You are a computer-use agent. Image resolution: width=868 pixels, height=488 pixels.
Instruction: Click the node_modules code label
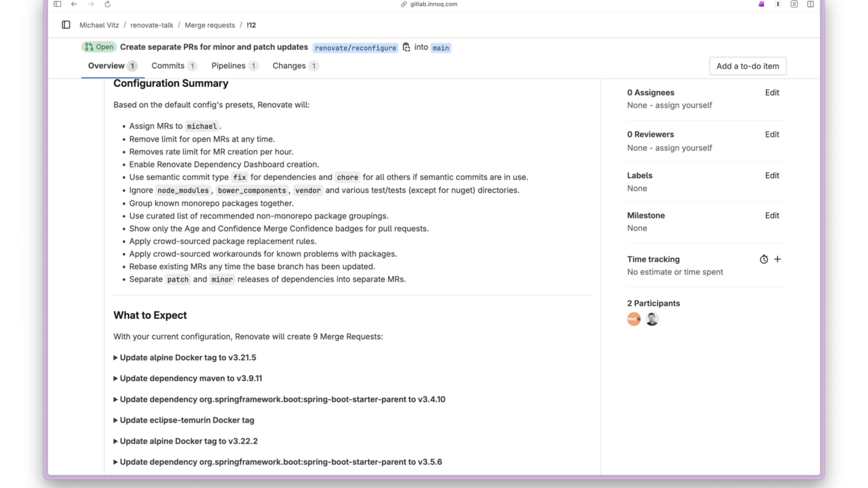183,190
